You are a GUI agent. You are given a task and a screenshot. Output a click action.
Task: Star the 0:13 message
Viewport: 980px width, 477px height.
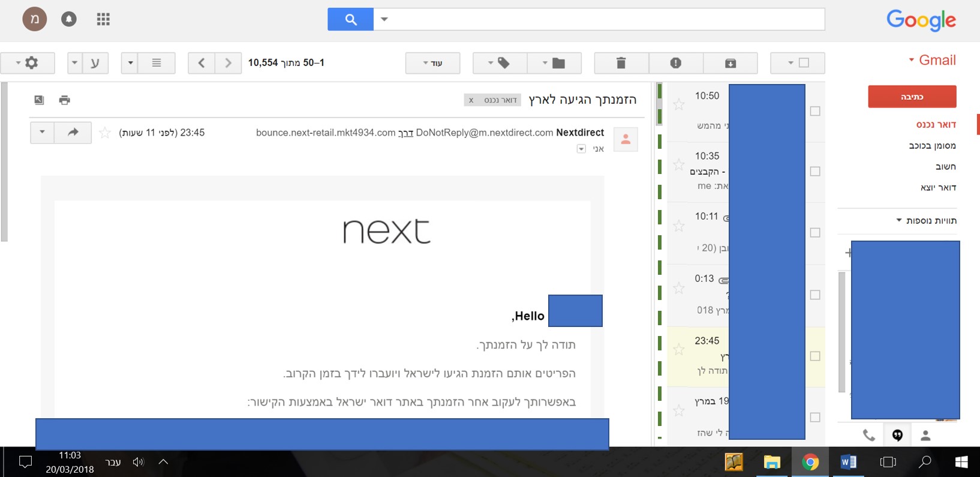tap(678, 289)
